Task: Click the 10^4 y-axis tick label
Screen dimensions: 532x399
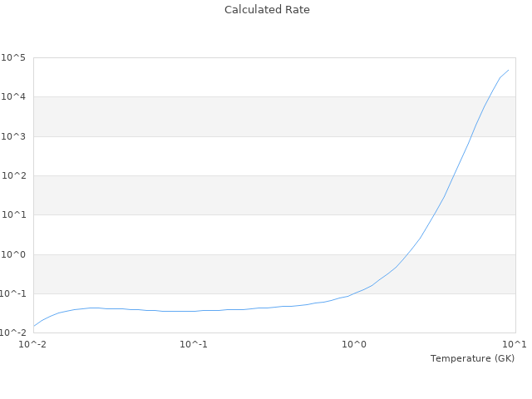Action: coord(14,97)
